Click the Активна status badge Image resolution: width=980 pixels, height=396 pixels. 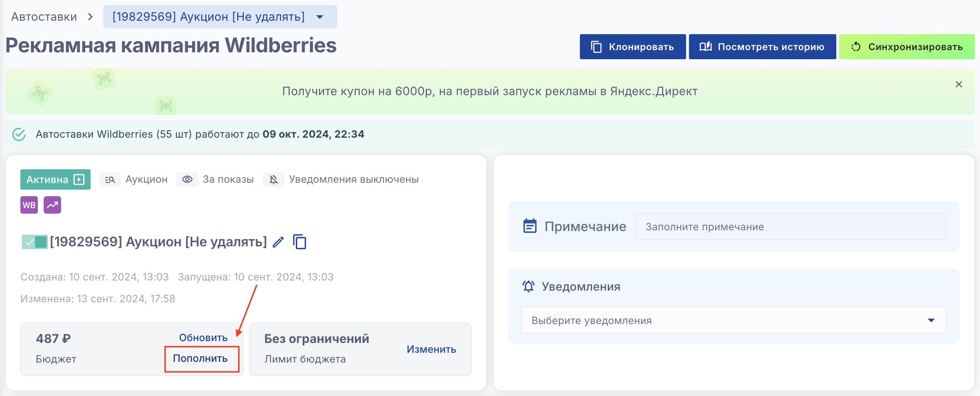pyautogui.click(x=55, y=179)
